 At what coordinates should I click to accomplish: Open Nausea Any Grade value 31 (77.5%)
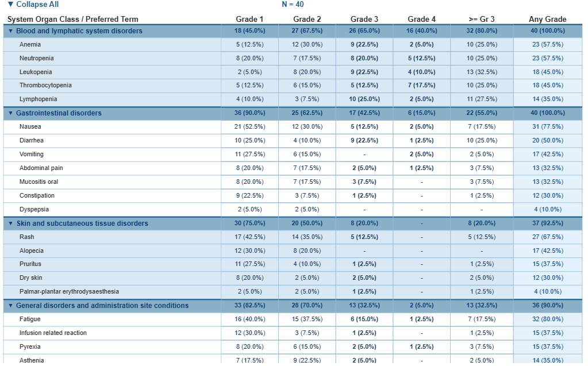pyautogui.click(x=548, y=127)
